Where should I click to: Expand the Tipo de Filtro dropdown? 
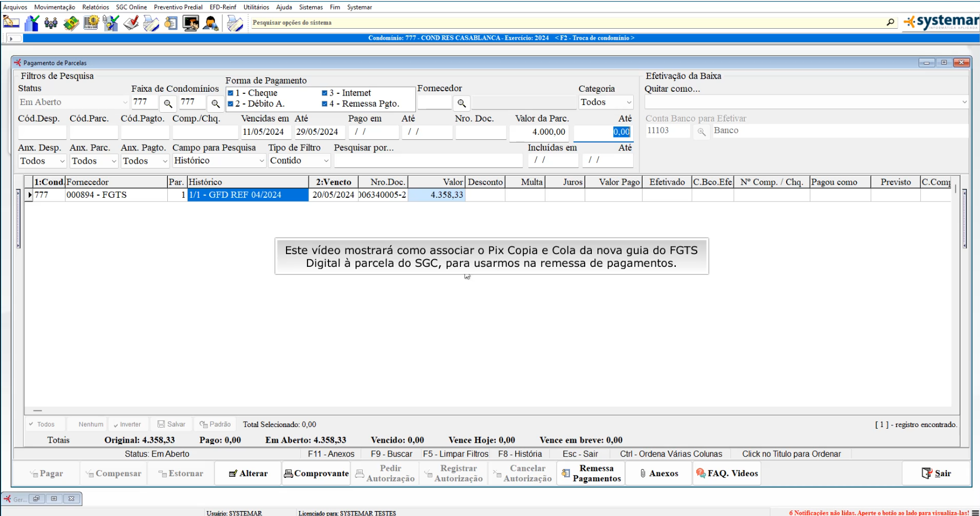pyautogui.click(x=326, y=161)
